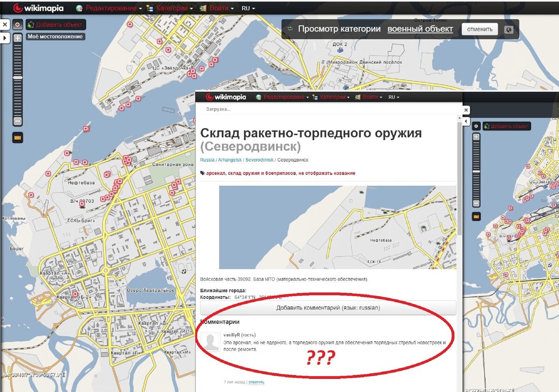
Task: Close the left panel with the X button
Action: pos(5,24)
